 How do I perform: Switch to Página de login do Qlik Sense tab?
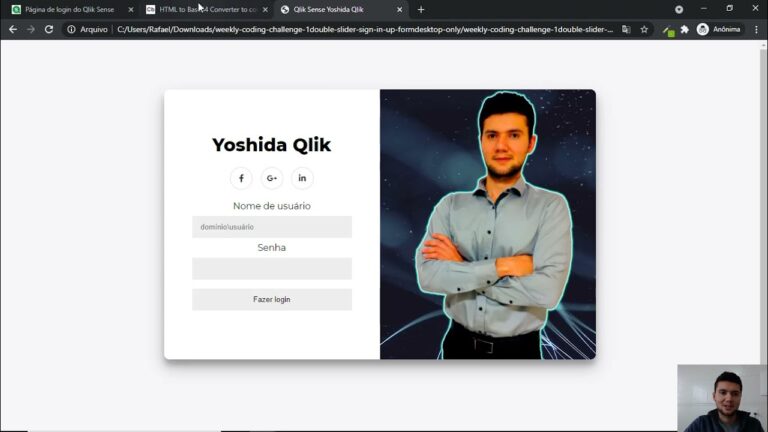coord(69,9)
